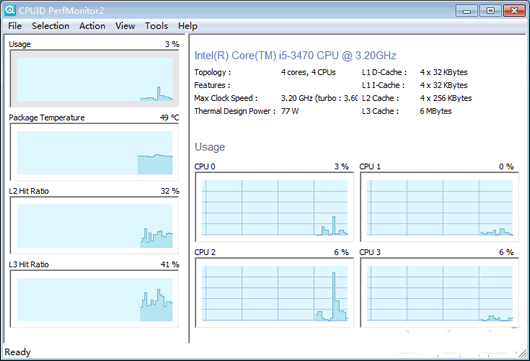Click the '32 %' L2 hit ratio value

pos(170,191)
